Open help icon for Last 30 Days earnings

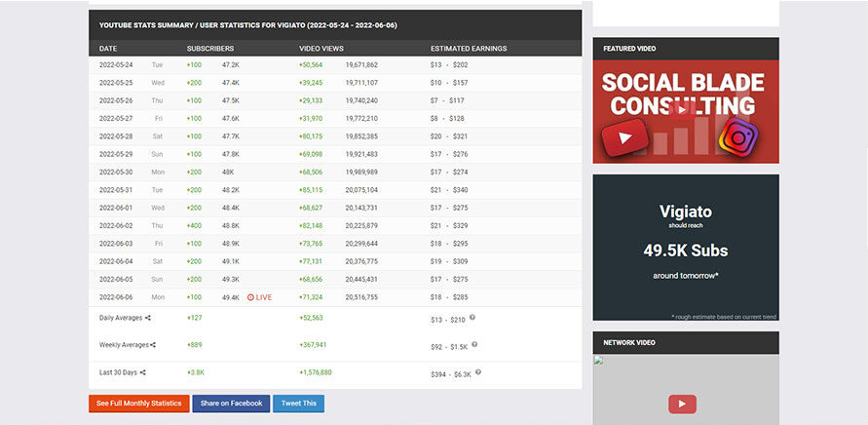479,371
